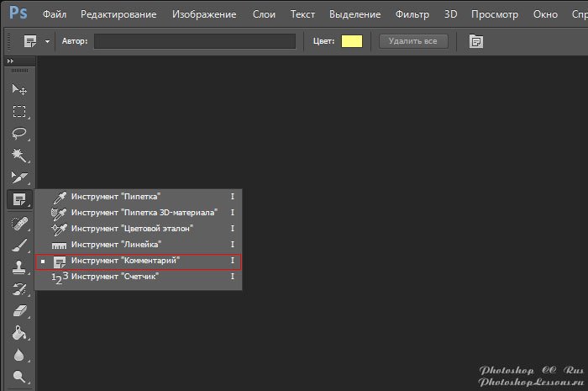Activate the Paint Bucket tool
588x391 pixels.
(x=18, y=334)
